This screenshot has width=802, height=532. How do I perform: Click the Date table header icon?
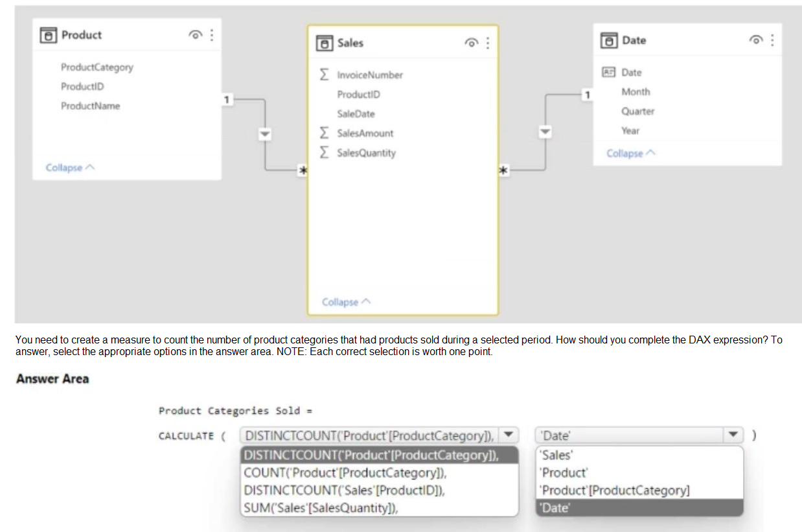608,40
